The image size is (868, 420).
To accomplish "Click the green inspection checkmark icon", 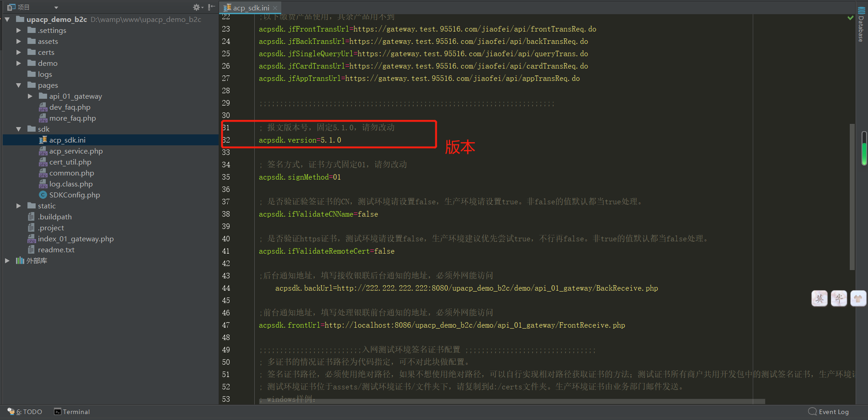I will [x=850, y=18].
